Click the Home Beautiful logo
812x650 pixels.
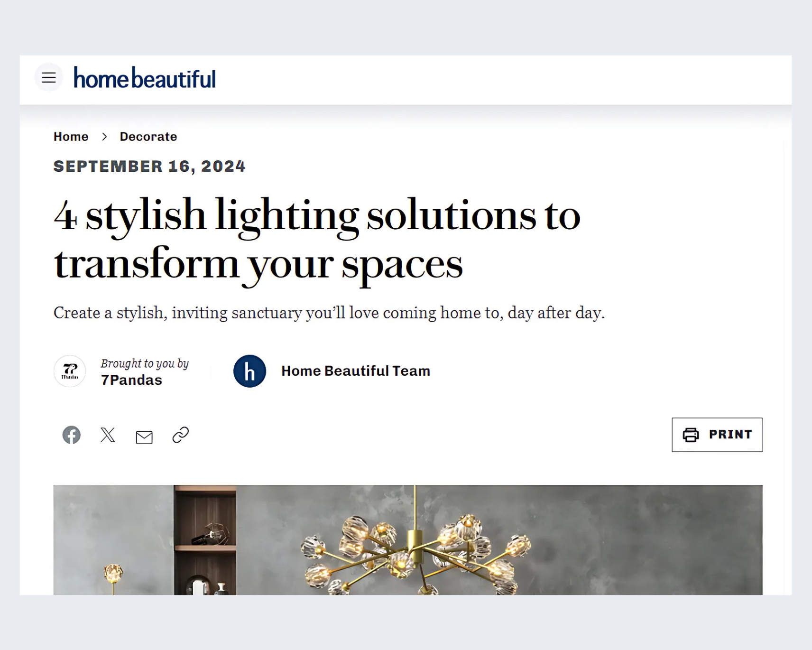click(x=145, y=78)
